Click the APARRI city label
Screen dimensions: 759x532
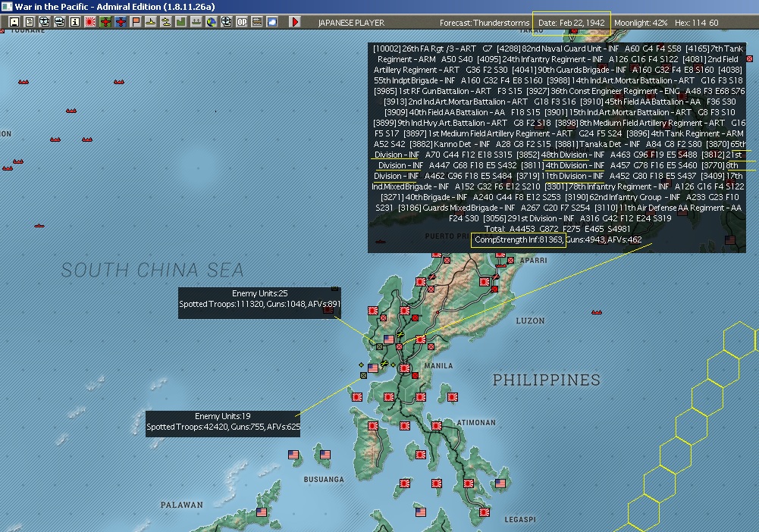pos(534,260)
